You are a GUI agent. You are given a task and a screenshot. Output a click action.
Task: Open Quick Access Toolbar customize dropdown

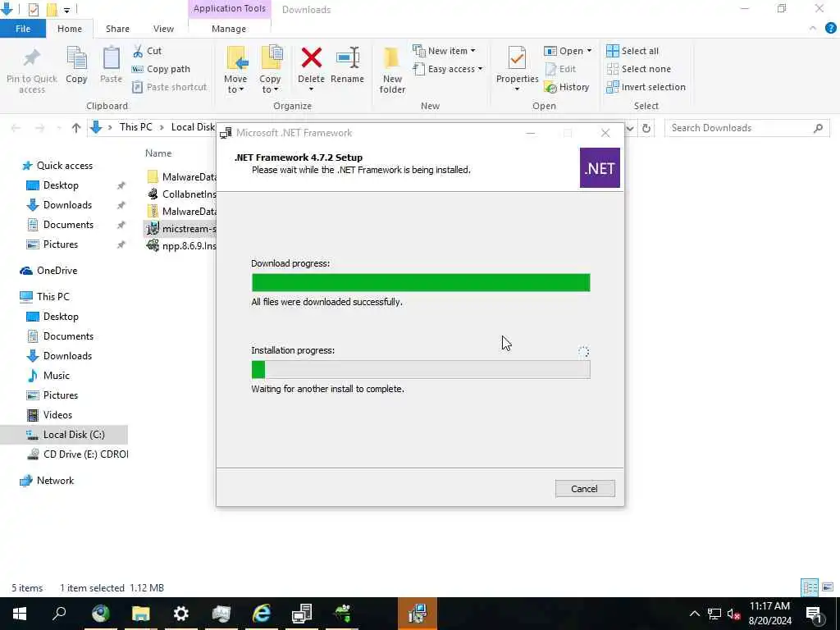tap(66, 10)
